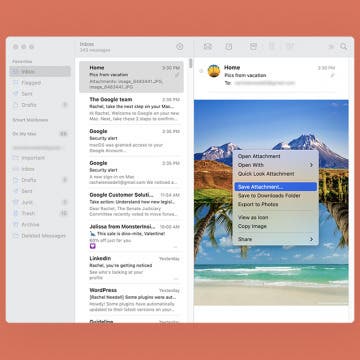The height and width of the screenshot is (360, 360).
Task: Click '343 messages' count under Inbox title
Action: (x=95, y=50)
